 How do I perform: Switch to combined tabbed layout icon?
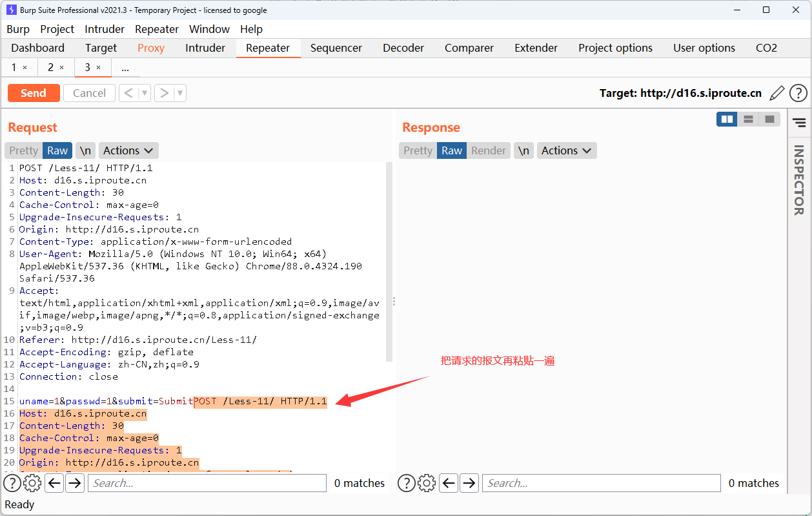(769, 119)
